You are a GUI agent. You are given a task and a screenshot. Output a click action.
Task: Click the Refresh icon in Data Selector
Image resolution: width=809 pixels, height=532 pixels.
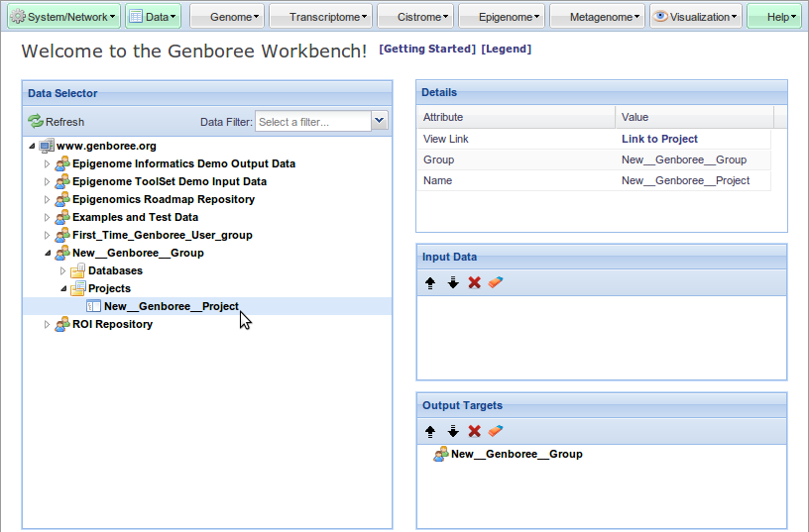point(36,122)
